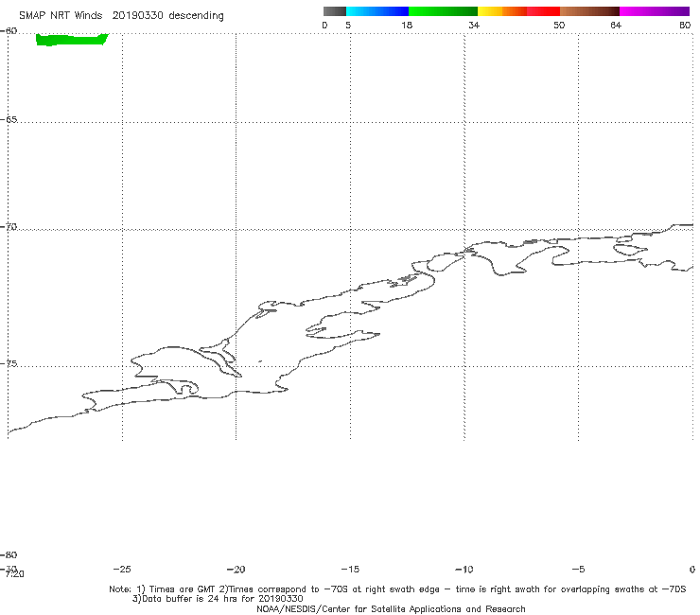Click the "NOAA/NESDIS/Center for Satellite Applications and Research" credit
This screenshot has height=615, width=700.
click(x=391, y=609)
